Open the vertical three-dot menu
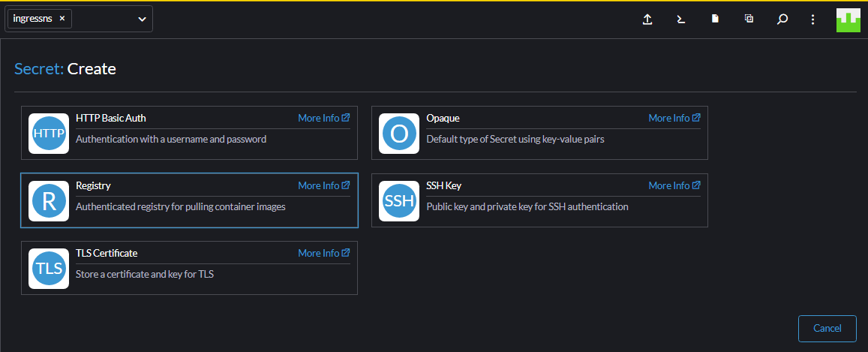Viewport: 868px width, 352px height. pos(812,20)
